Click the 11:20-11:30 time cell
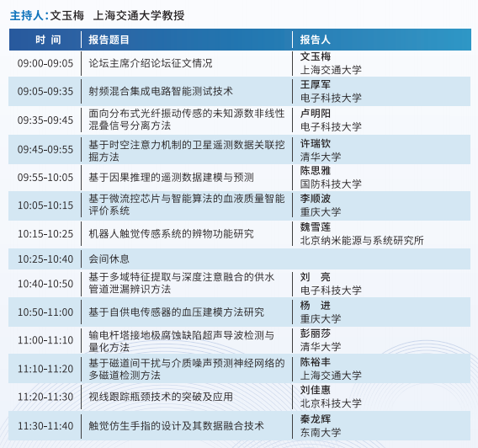This screenshot has width=478, height=448. [45, 397]
